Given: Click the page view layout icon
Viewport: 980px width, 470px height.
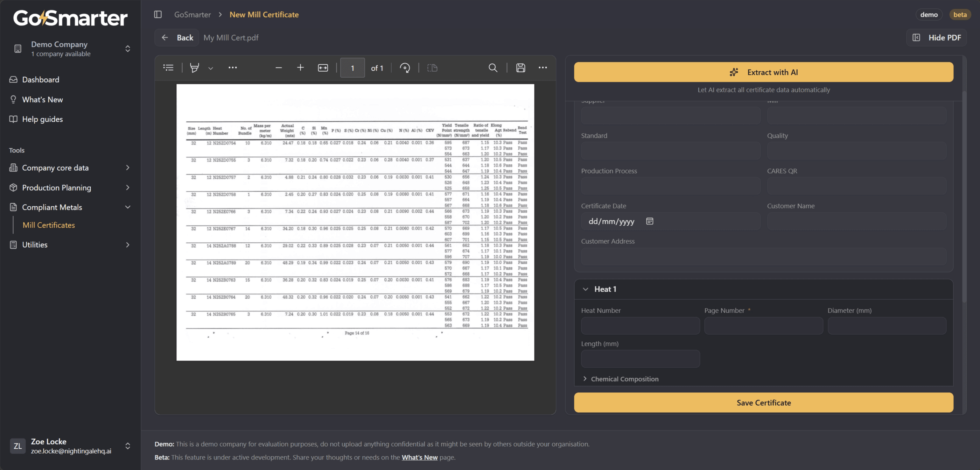Looking at the screenshot, I should click(432, 68).
